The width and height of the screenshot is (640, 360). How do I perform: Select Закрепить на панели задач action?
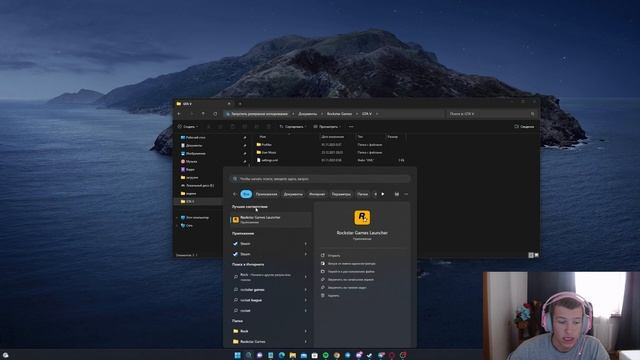pyautogui.click(x=344, y=287)
